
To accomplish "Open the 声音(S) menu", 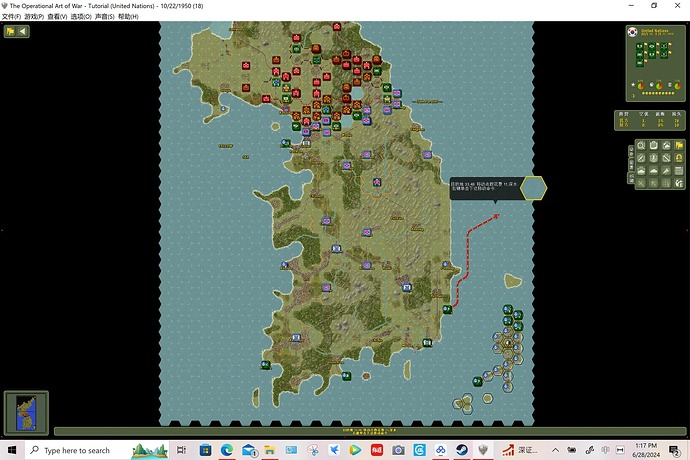I will click(x=104, y=16).
